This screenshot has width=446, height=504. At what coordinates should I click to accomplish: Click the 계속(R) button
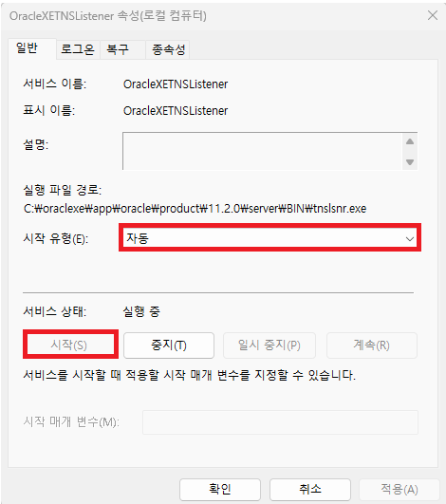coord(372,345)
